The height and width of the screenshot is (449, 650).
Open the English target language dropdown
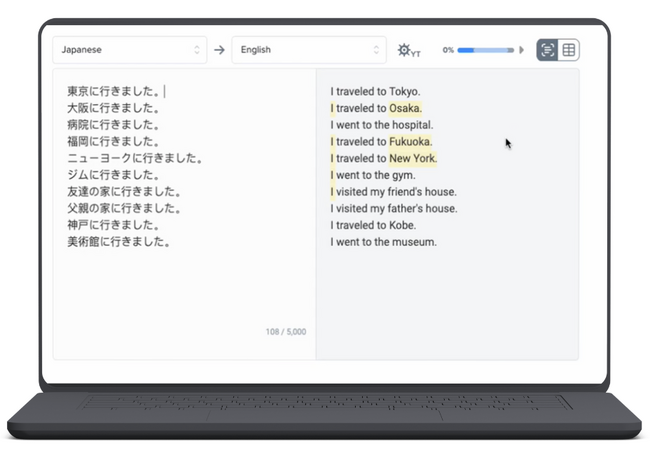[308, 50]
